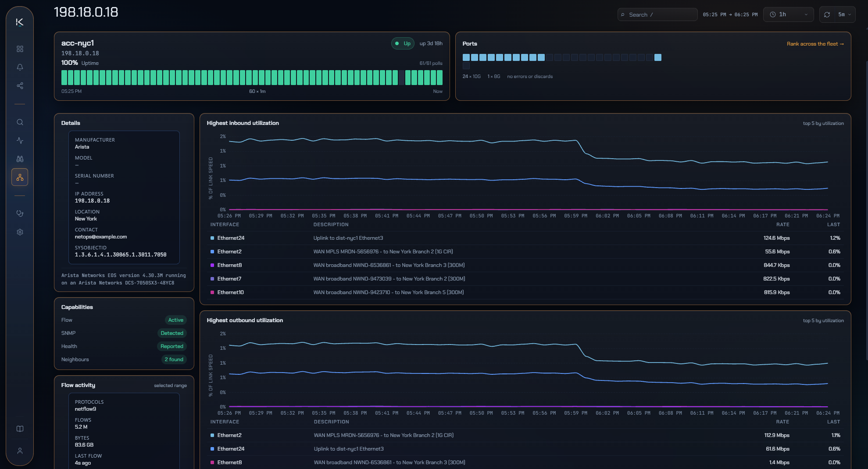Click the '2 found' Neighbours badge
This screenshot has width=868, height=469.
pyautogui.click(x=174, y=359)
